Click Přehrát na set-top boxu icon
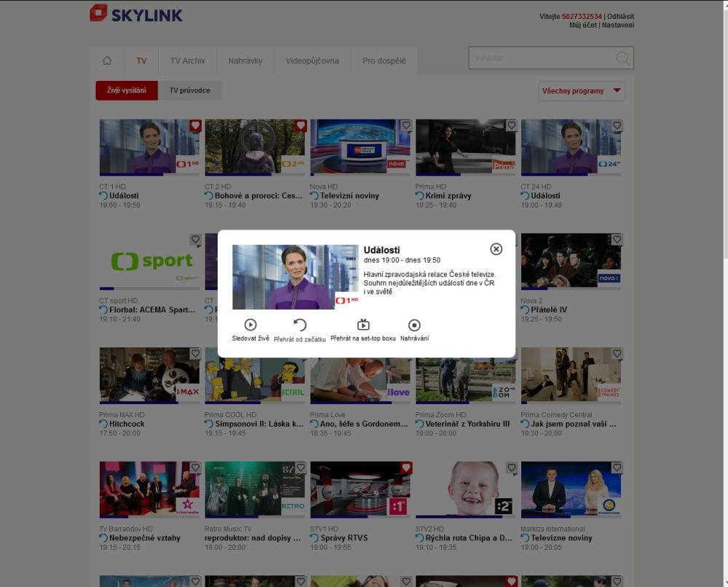 click(x=363, y=324)
